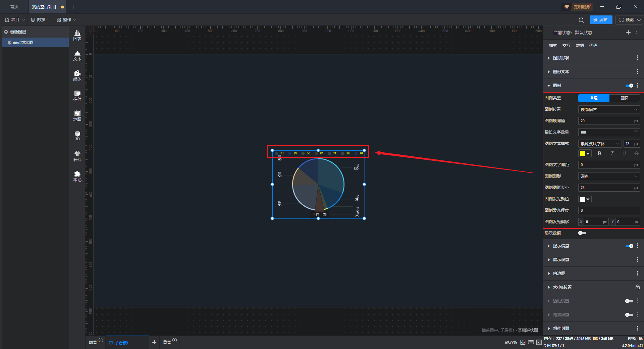Open the 套件 kit components icon
Viewport: 644px width, 349px height.
77,156
